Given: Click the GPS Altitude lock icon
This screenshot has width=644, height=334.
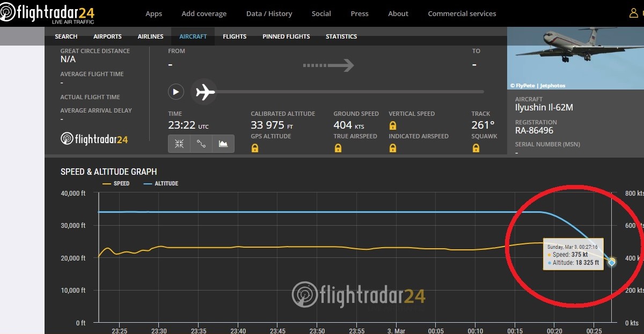Looking at the screenshot, I should tap(255, 148).
